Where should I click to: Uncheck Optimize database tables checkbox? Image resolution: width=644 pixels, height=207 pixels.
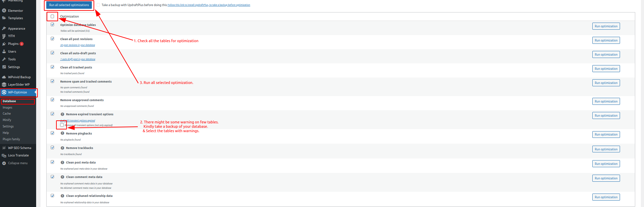coord(52,25)
